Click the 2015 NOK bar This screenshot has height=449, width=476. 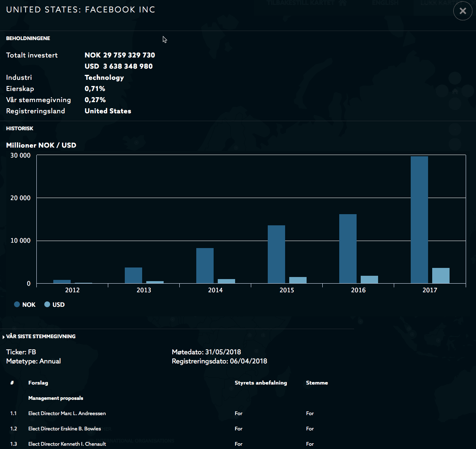(276, 254)
